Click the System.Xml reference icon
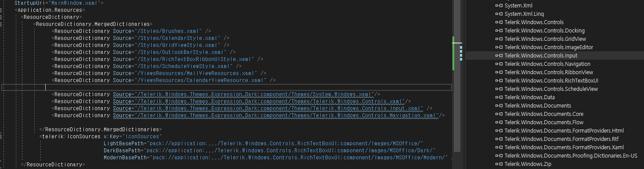 tap(499, 5)
